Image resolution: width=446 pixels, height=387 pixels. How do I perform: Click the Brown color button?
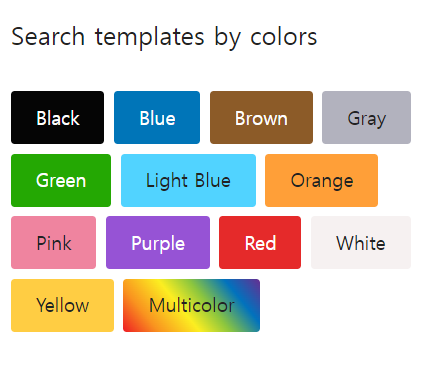(x=261, y=117)
